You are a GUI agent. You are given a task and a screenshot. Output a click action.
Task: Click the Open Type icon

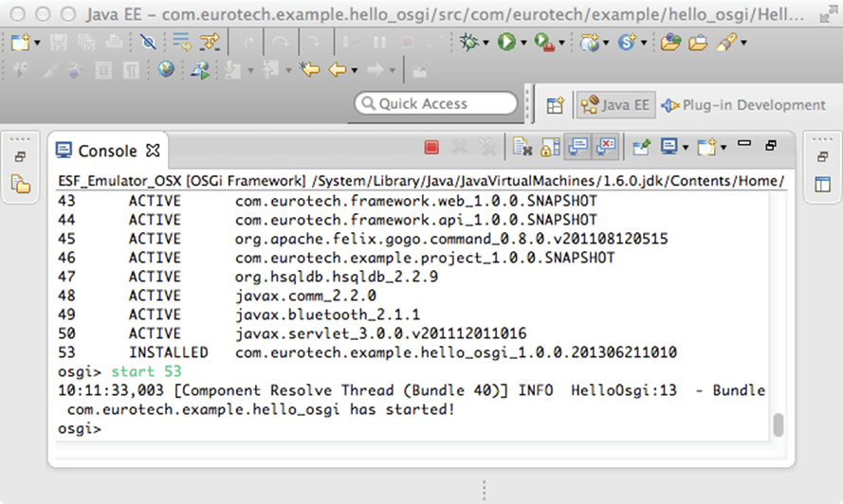(x=670, y=42)
